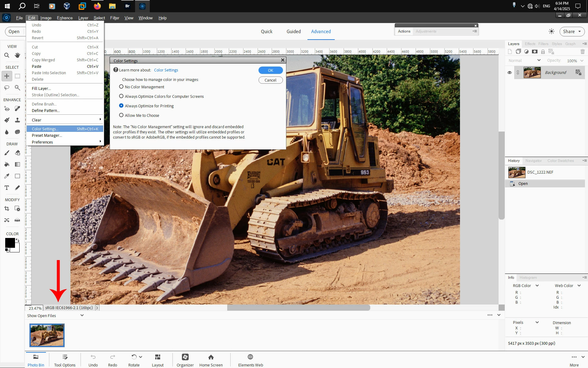Select the Paint Bucket tool
The width and height of the screenshot is (588, 368).
7,164
